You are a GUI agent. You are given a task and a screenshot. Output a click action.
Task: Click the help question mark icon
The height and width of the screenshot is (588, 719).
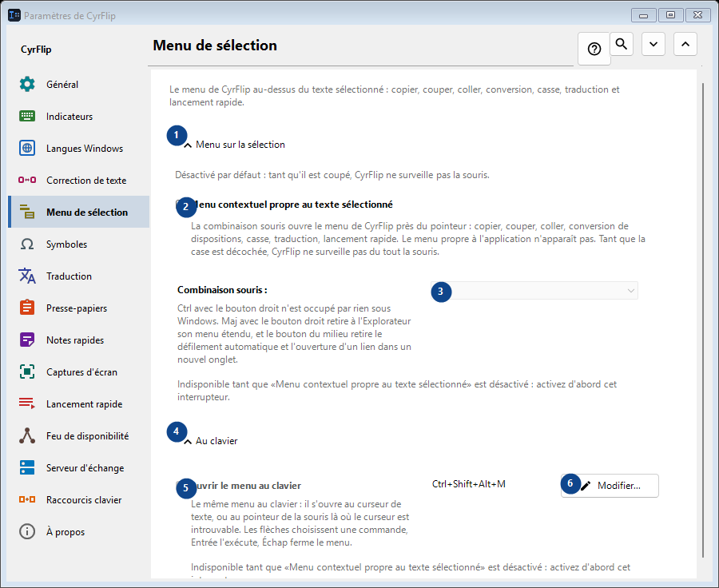click(594, 49)
